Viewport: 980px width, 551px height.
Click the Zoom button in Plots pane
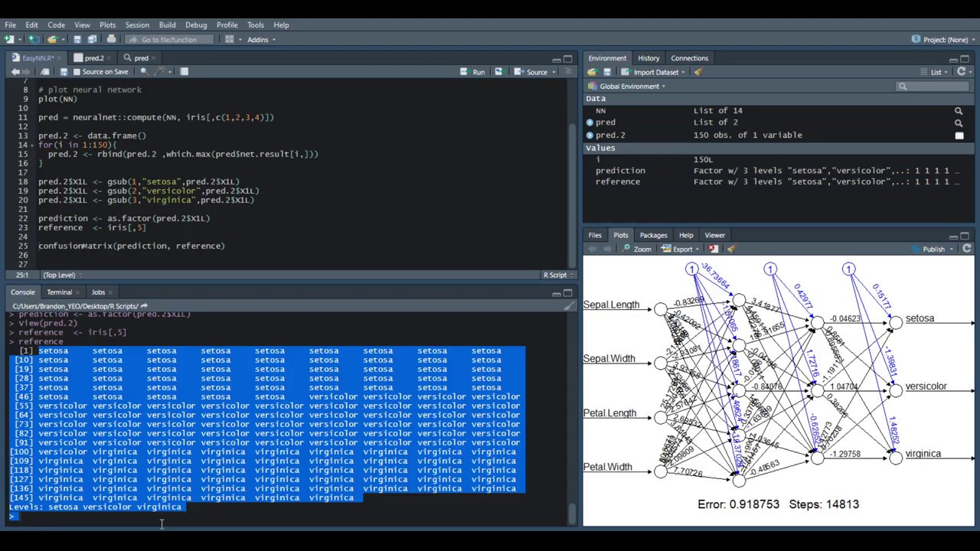(636, 249)
